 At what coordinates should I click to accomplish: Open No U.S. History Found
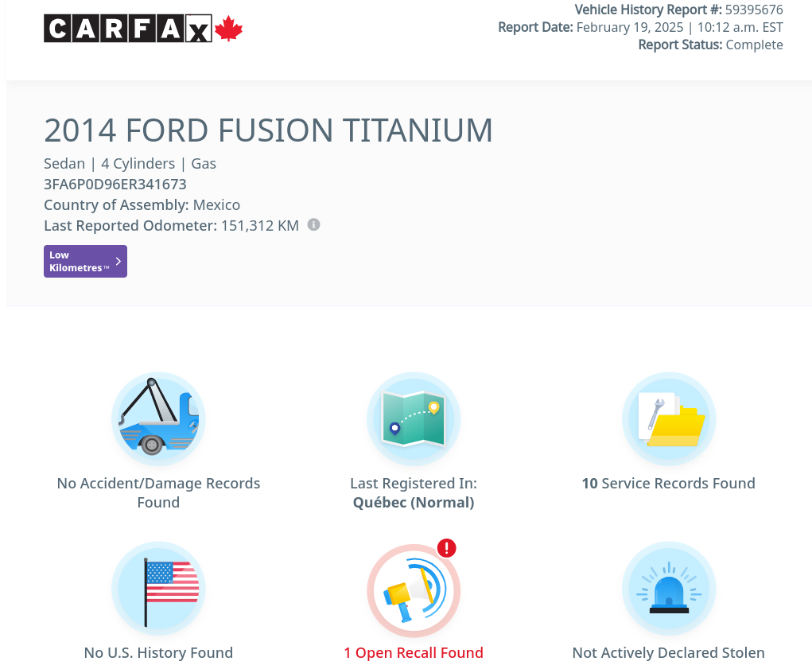(x=158, y=652)
